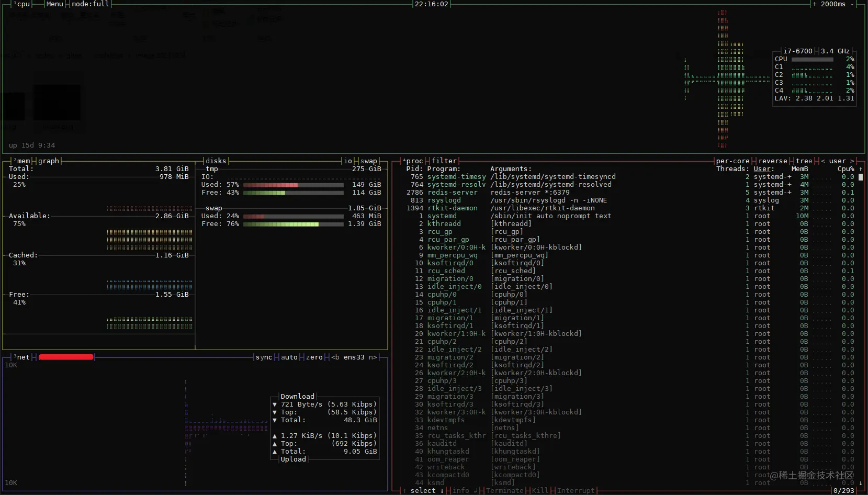Select the rcu_sched process row

pyautogui.click(x=630, y=271)
